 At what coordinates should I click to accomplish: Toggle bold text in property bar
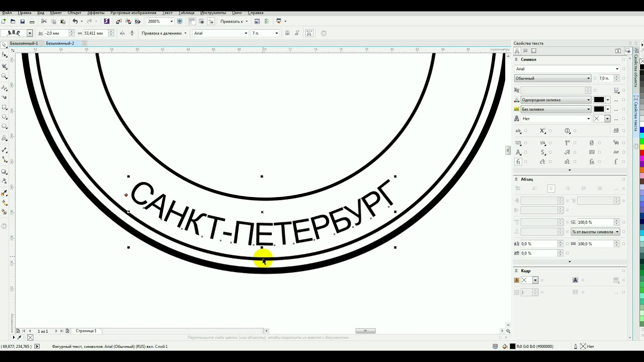click(287, 33)
